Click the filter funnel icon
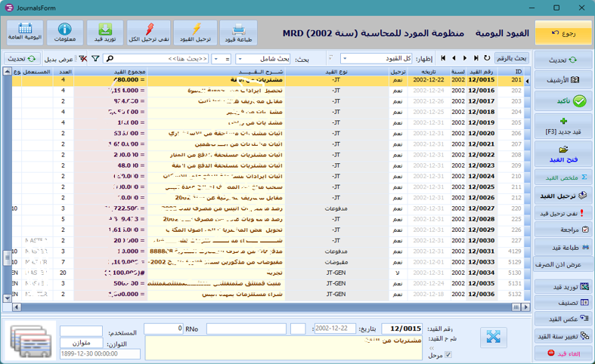The height and width of the screenshot is (364, 595). (95, 58)
